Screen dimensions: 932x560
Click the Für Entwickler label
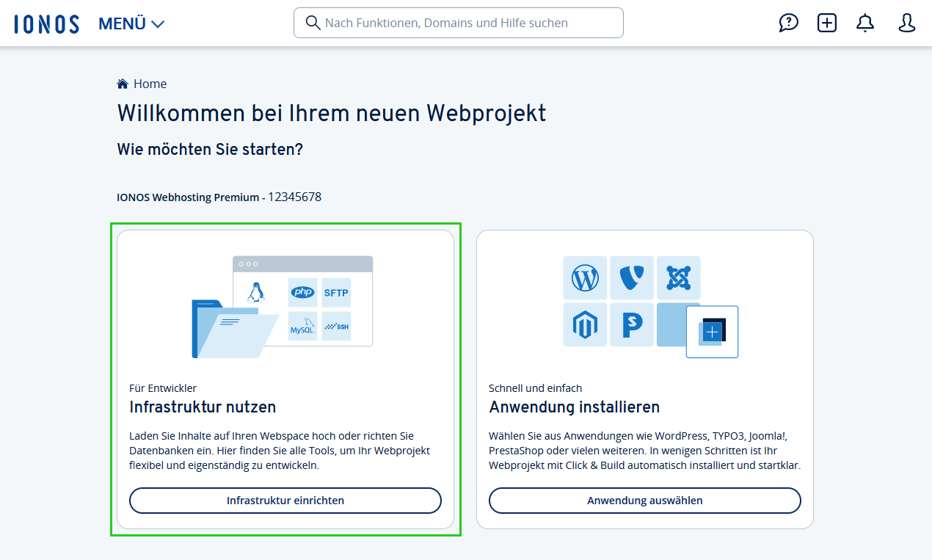pos(163,388)
